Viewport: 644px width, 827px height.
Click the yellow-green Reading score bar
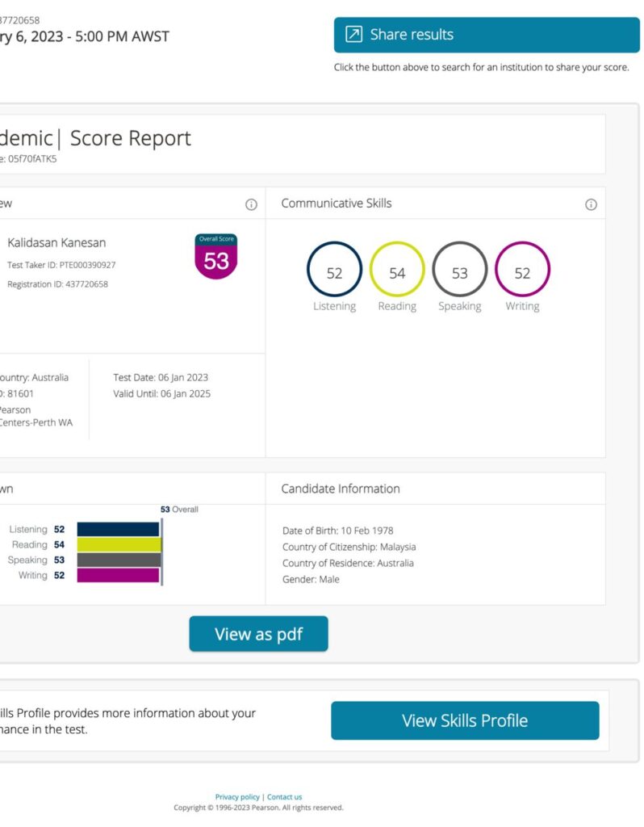click(119, 545)
